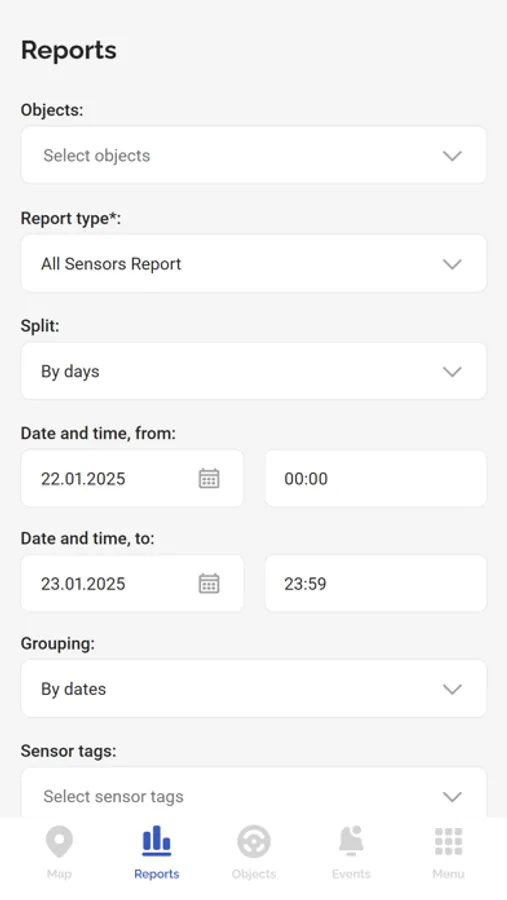
Task: Open the Menu grid icon
Action: point(448,841)
